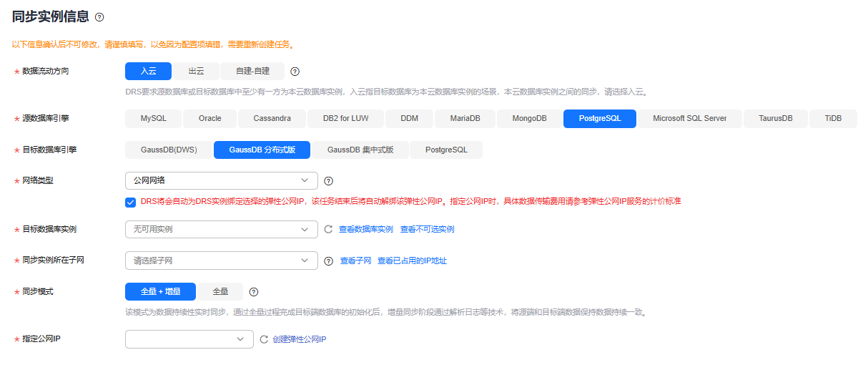Open the 请选择子网 subnet dropdown
Viewport: 868px width, 365px height.
tap(222, 261)
